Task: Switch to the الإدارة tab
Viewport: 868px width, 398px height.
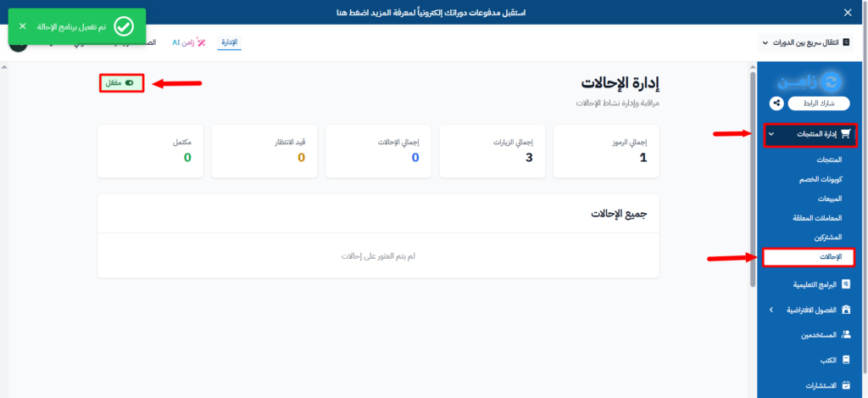Action: point(229,42)
